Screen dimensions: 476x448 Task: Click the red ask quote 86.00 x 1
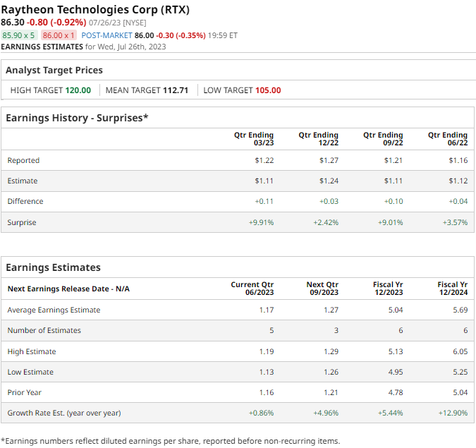click(x=59, y=35)
